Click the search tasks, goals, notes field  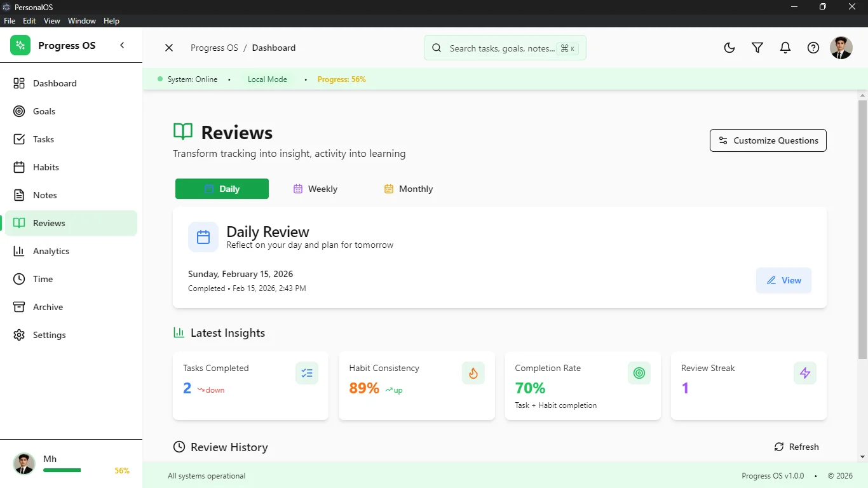[x=505, y=48]
